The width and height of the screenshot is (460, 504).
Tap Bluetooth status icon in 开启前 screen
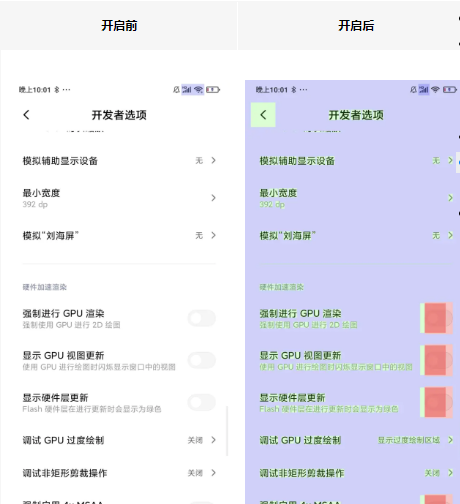[x=57, y=90]
